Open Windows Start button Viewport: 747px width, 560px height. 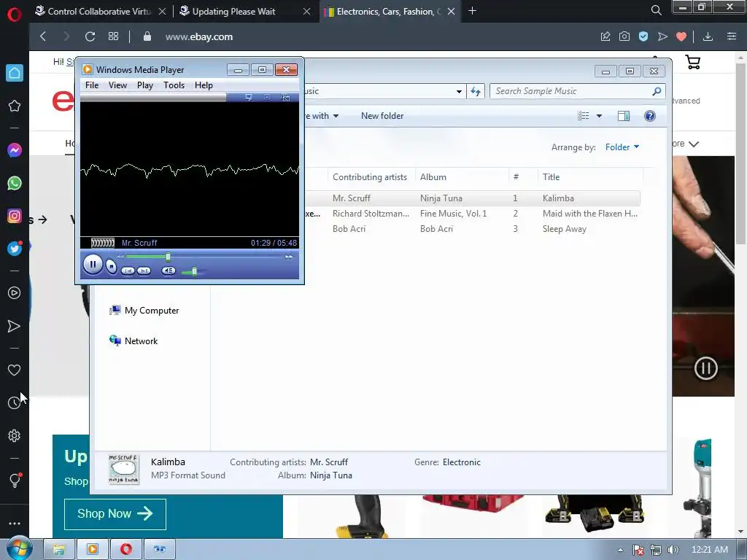point(19,550)
